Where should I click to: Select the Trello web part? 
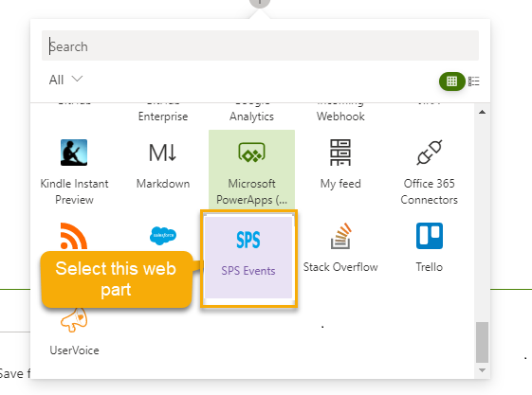coord(430,247)
